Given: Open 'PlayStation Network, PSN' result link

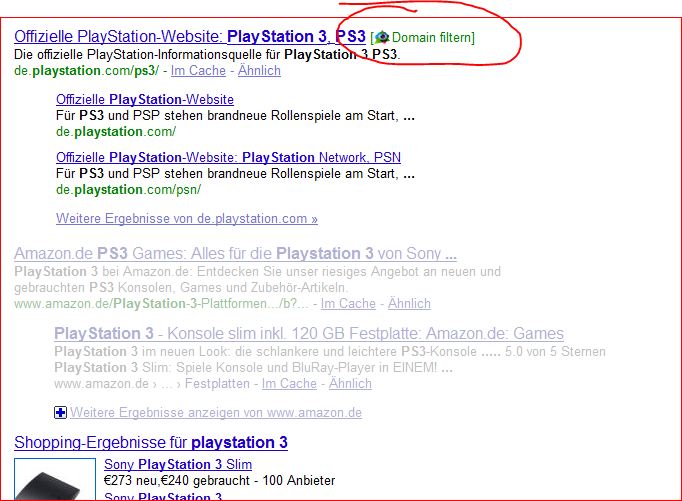Looking at the screenshot, I should [x=228, y=157].
